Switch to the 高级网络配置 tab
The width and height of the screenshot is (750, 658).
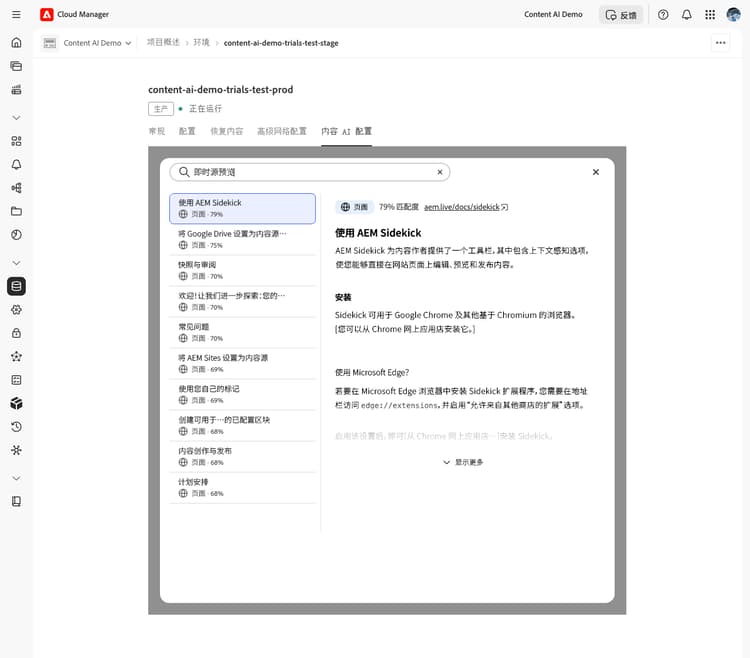282,132
